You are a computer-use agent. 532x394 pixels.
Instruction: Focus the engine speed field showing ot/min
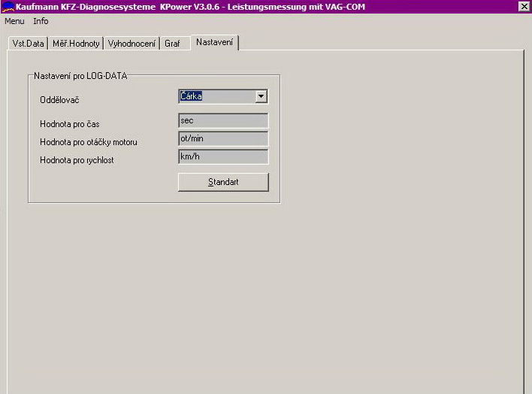click(x=223, y=139)
